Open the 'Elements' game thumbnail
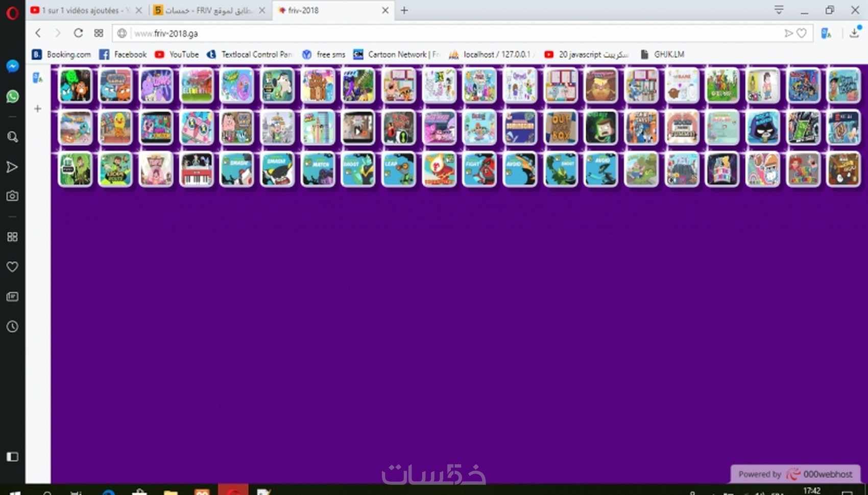Viewport: 868px width, 495px height. (197, 86)
